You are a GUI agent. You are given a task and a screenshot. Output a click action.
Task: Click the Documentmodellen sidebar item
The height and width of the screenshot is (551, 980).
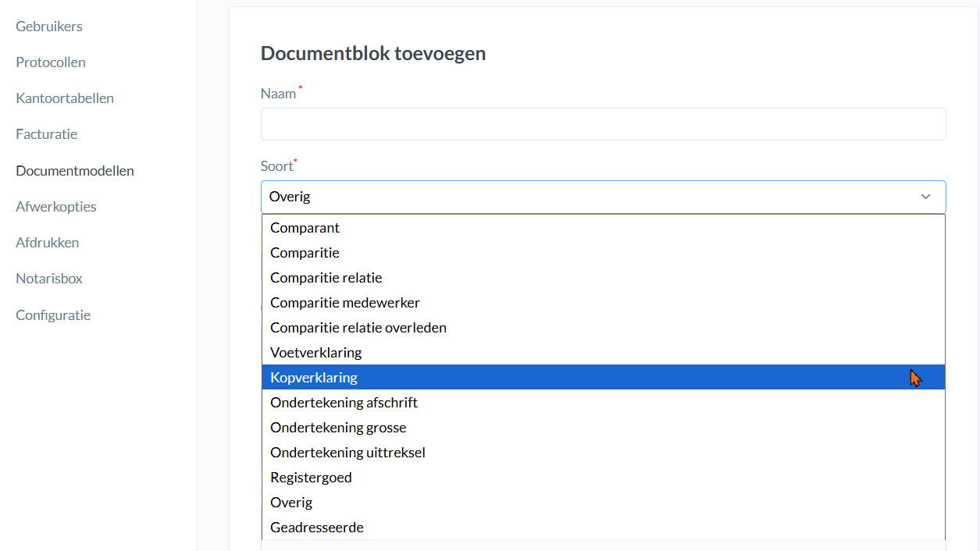[75, 171]
